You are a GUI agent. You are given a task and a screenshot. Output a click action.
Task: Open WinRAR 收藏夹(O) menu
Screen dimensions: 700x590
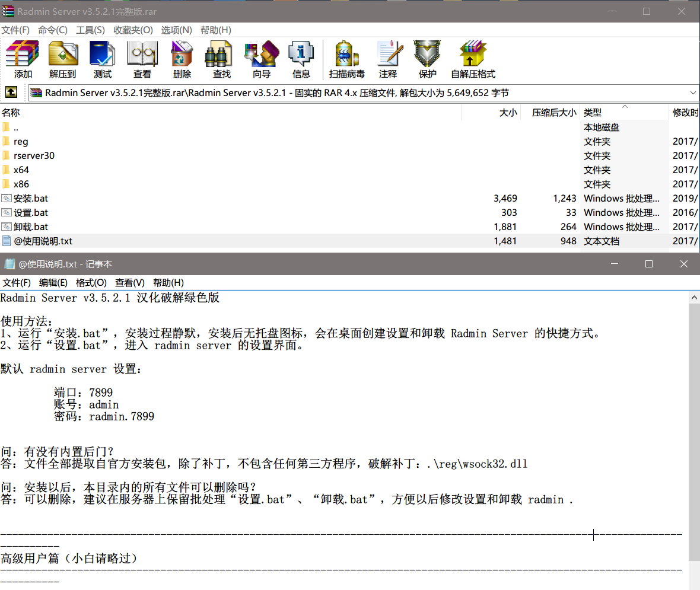click(133, 30)
